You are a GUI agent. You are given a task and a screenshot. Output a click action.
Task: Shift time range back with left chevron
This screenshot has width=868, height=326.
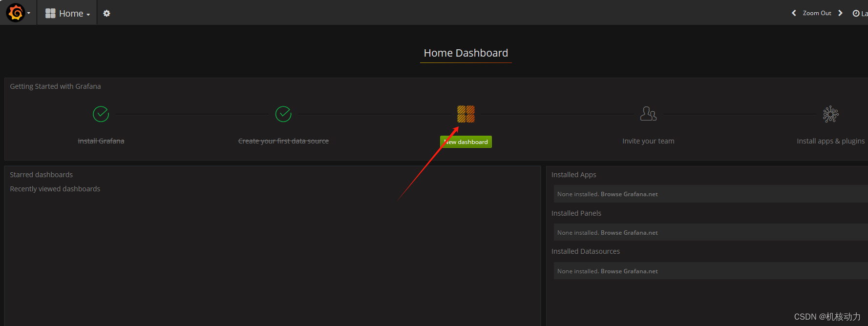(x=794, y=13)
